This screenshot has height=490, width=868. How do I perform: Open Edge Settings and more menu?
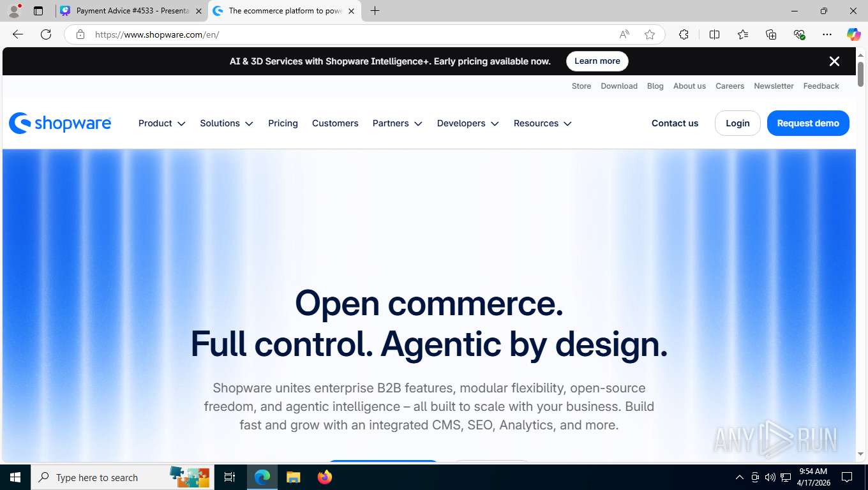827,34
